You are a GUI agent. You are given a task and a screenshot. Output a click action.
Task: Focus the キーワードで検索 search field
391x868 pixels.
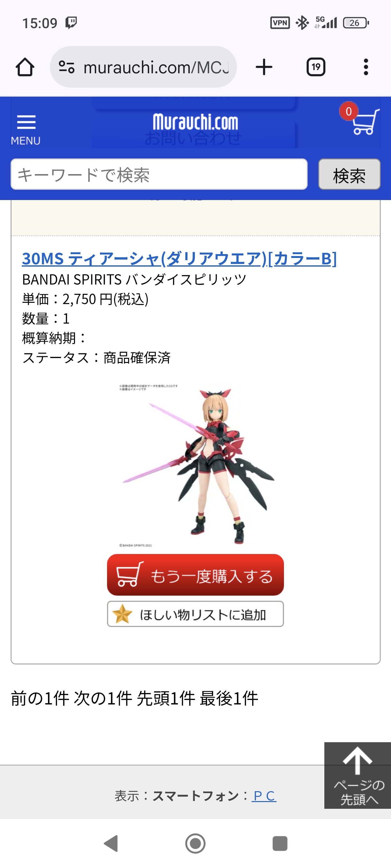coord(159,174)
